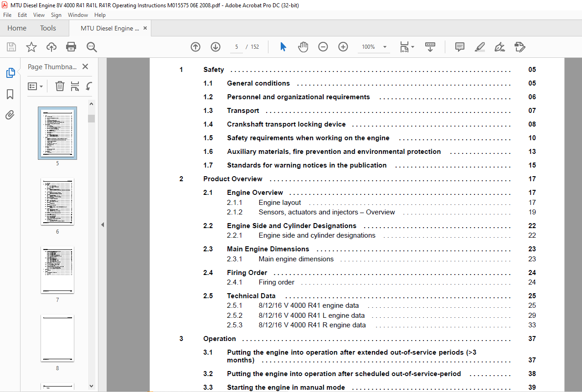The height and width of the screenshot is (392, 582).
Task: Add a sticky note comment
Action: 459,47
